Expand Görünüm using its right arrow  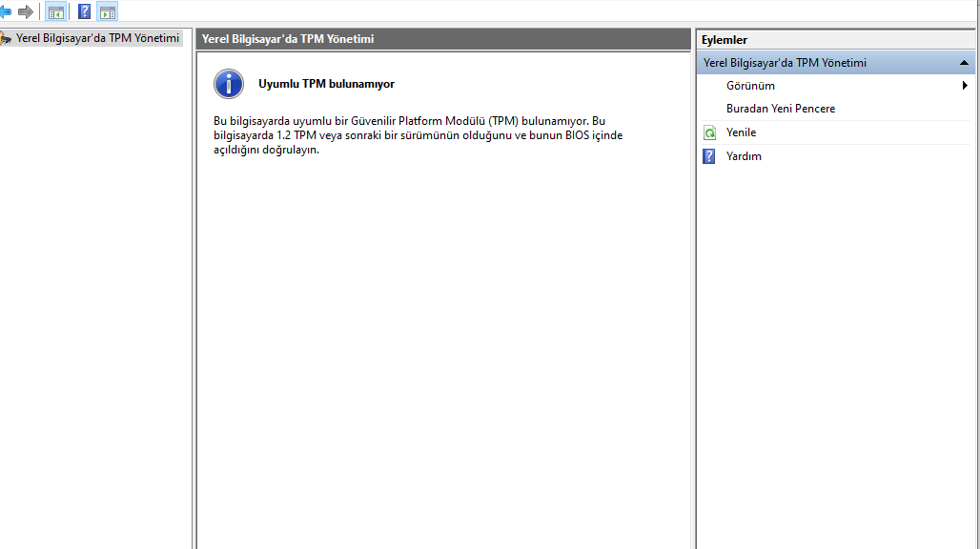point(965,86)
